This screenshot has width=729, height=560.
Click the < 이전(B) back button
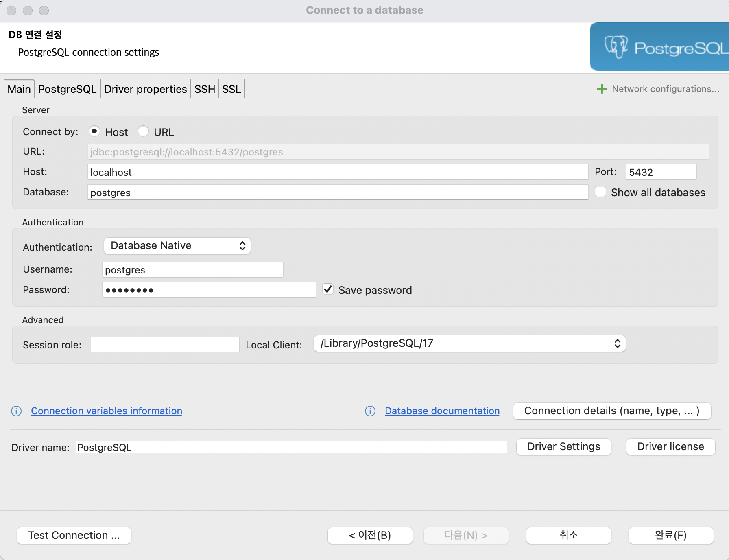click(x=370, y=535)
